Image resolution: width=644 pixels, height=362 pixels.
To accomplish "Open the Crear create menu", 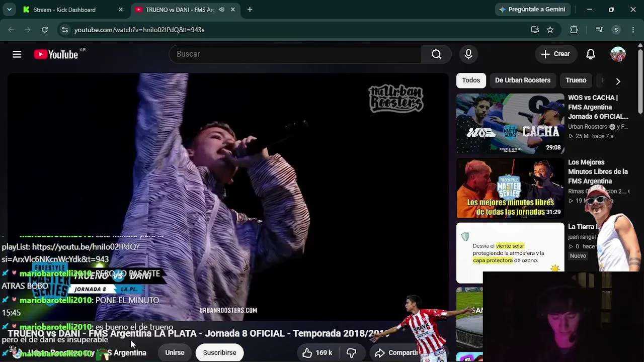I will coord(555,54).
